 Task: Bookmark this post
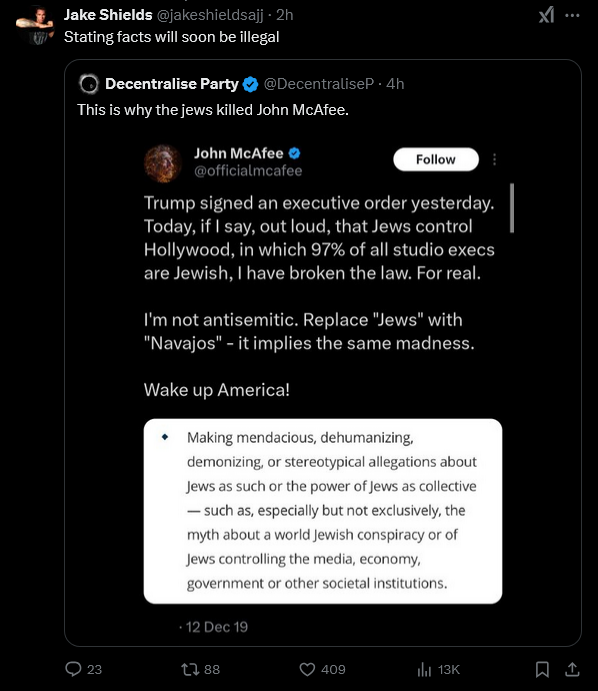coord(542,669)
